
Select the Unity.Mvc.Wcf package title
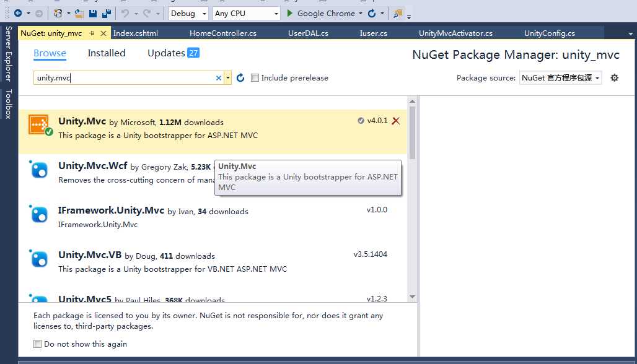click(92, 165)
